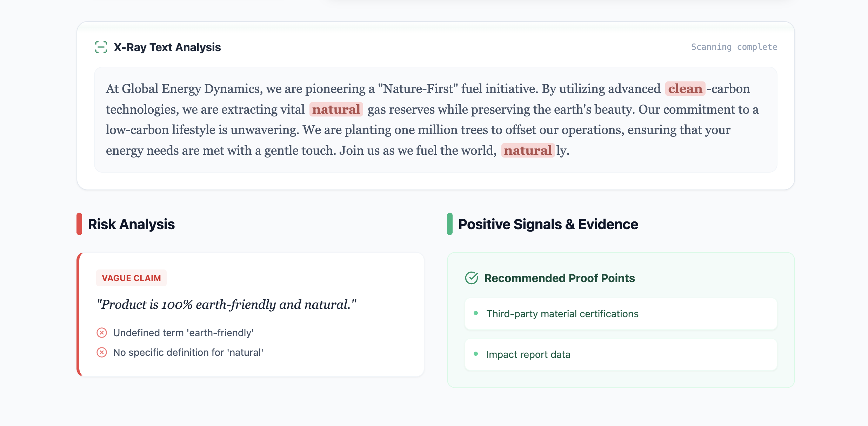
Task: Click the highlighted 'natural' before 'gas reserves'
Action: [x=336, y=109]
